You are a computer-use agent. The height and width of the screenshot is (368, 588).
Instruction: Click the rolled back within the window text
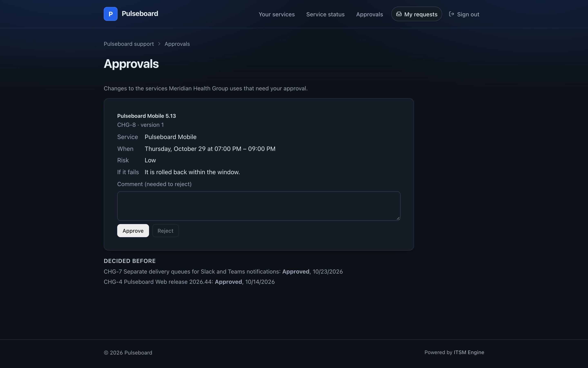coord(192,172)
